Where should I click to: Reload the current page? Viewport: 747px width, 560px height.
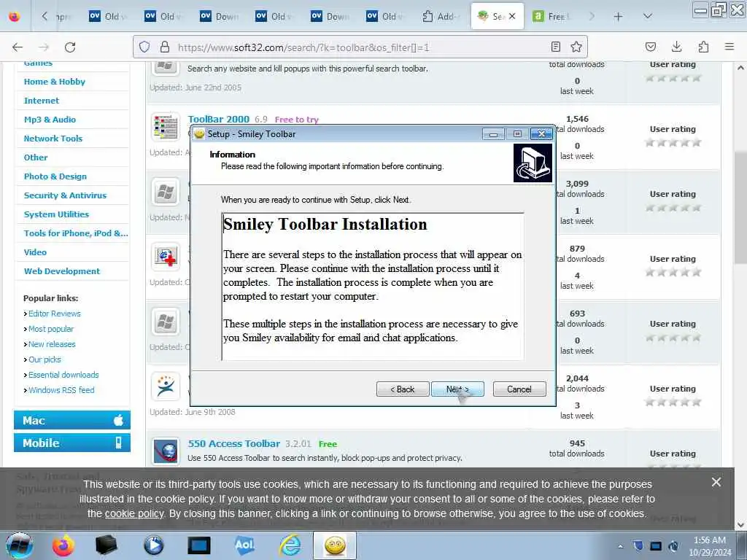click(x=70, y=47)
